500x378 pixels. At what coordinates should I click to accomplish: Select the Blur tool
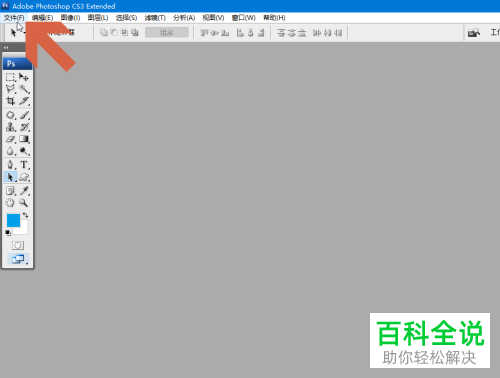[10, 151]
